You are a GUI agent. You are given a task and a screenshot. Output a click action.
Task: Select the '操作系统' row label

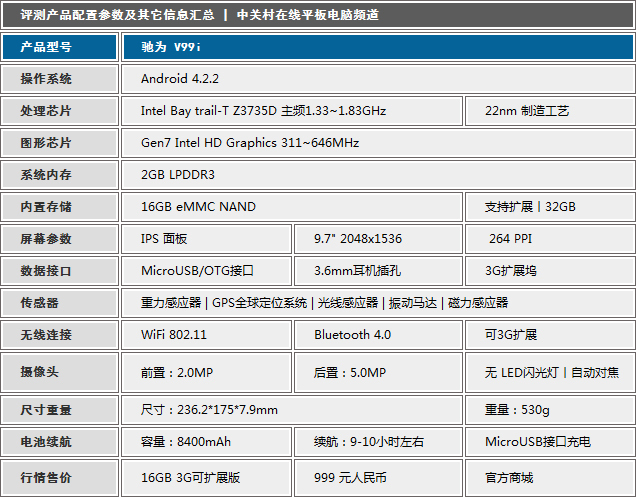click(x=60, y=79)
